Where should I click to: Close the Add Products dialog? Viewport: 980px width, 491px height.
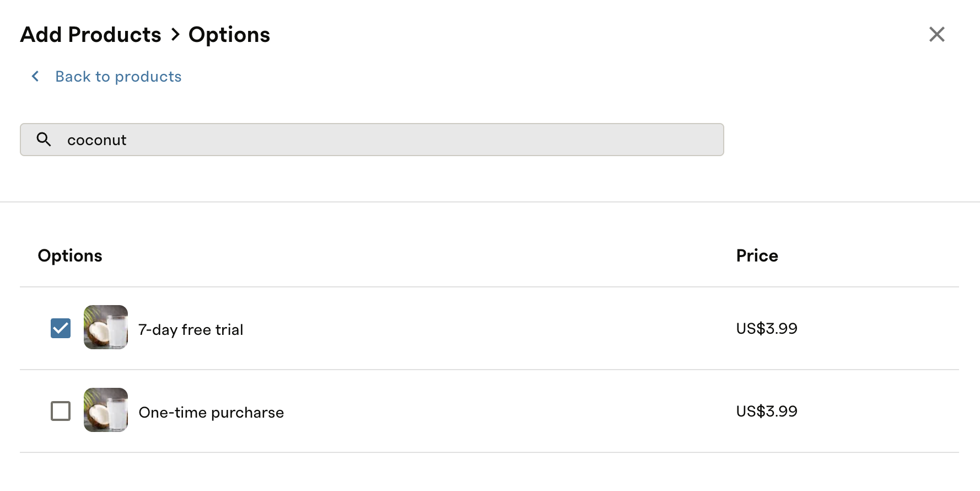pos(936,34)
